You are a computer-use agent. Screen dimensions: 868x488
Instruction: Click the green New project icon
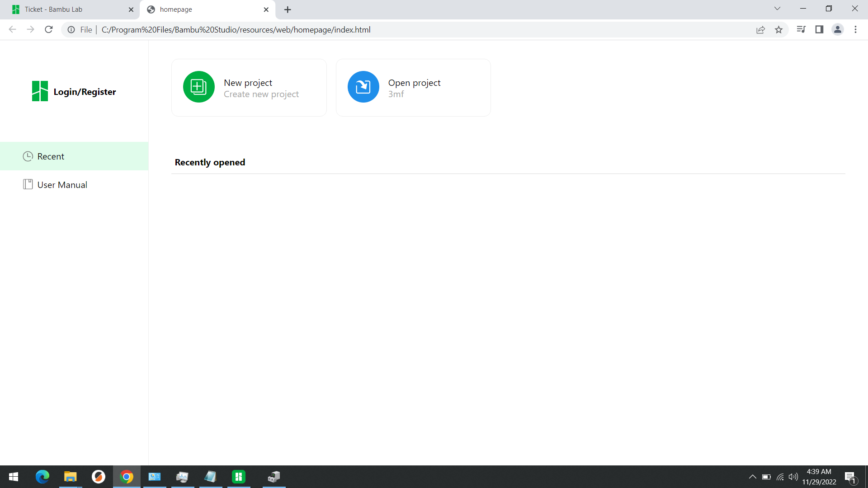tap(198, 87)
